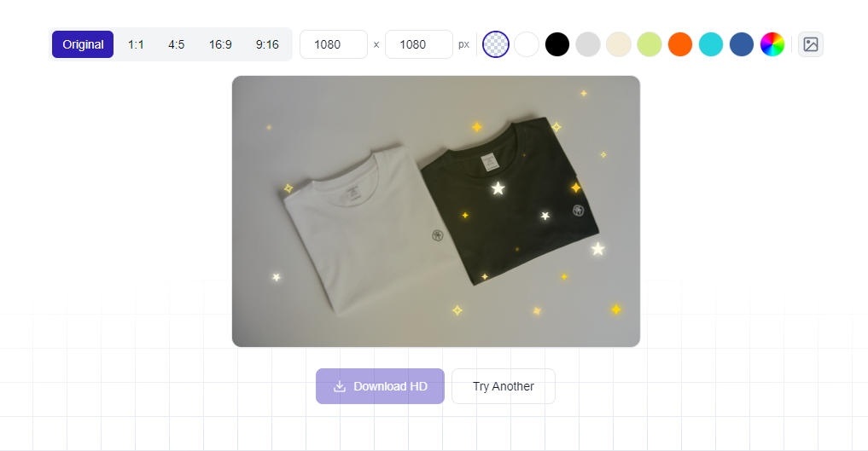Apply the black background color
This screenshot has width=868, height=451.
click(x=556, y=44)
